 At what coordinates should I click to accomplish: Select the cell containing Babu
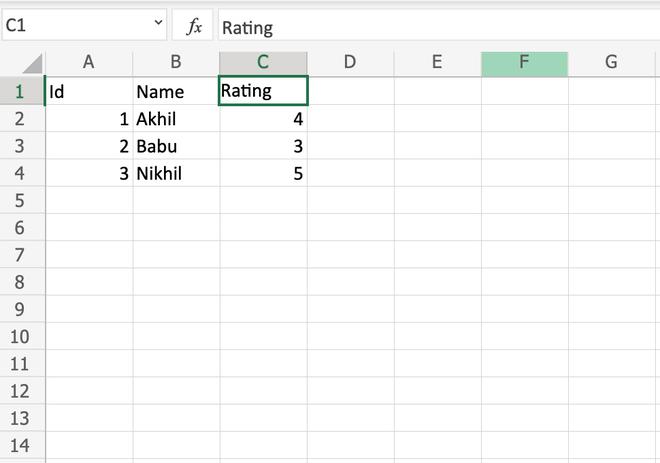(x=176, y=147)
